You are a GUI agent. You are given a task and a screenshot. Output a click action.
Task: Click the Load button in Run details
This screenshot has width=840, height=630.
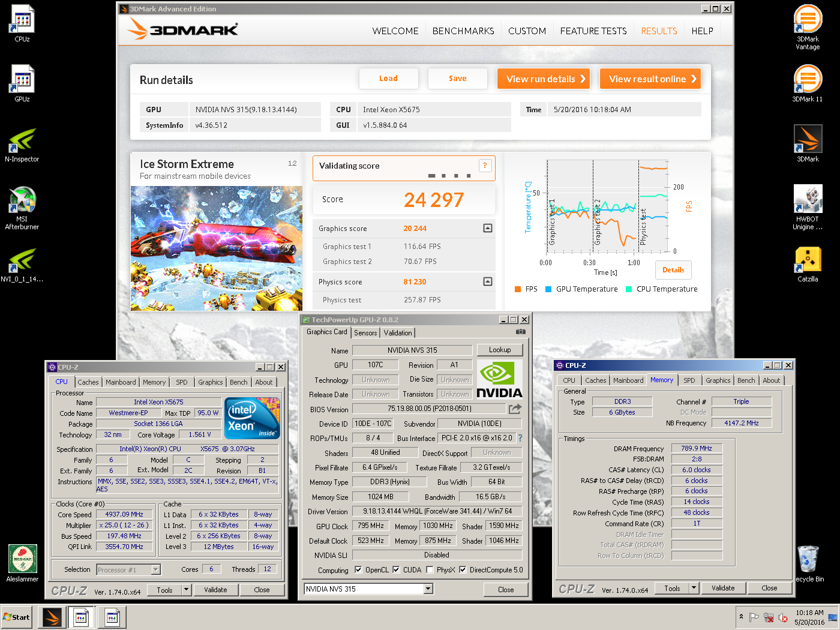(388, 79)
